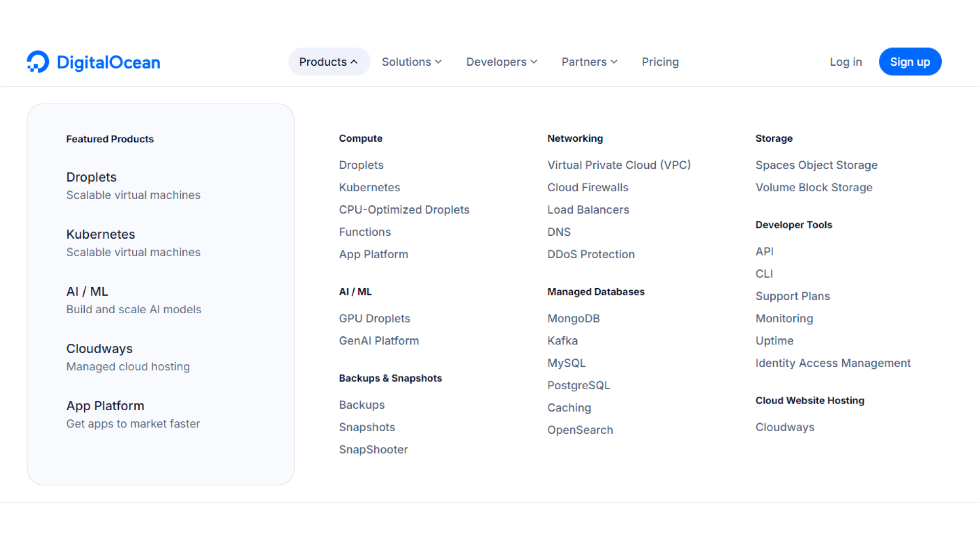980x551 pixels.
Task: Open featured Kubernetes card
Action: [x=133, y=243]
